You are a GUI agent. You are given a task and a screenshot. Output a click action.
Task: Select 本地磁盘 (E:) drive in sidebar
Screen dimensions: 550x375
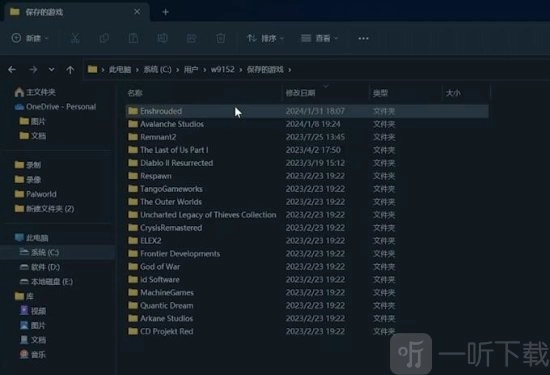tap(46, 282)
